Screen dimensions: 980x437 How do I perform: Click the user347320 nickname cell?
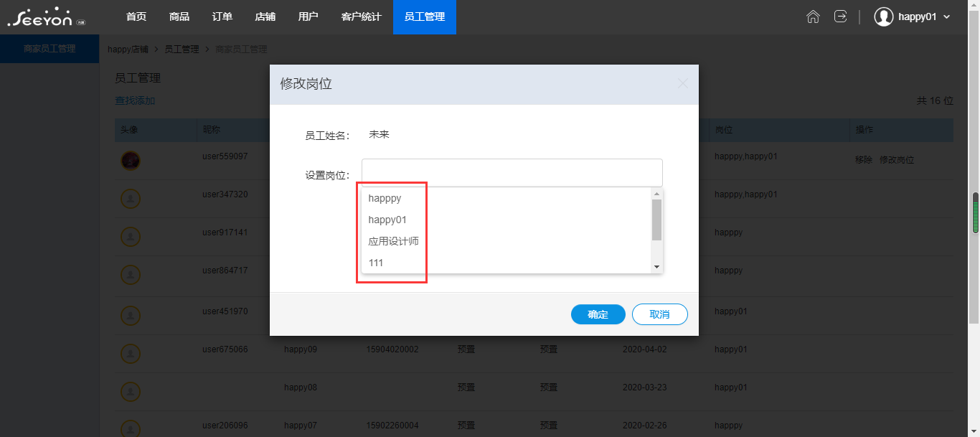tap(225, 194)
